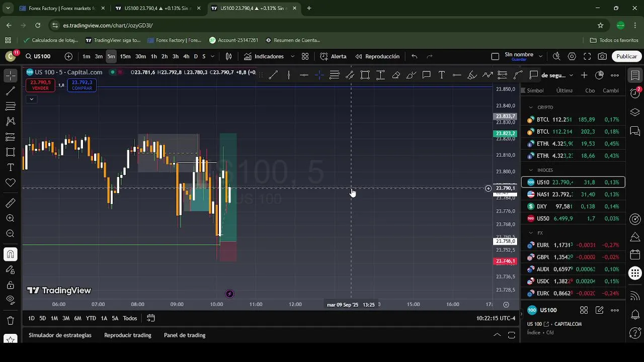Expand the timeframe dropdown chevron
Viewport: 644px width, 362px height.
212,56
